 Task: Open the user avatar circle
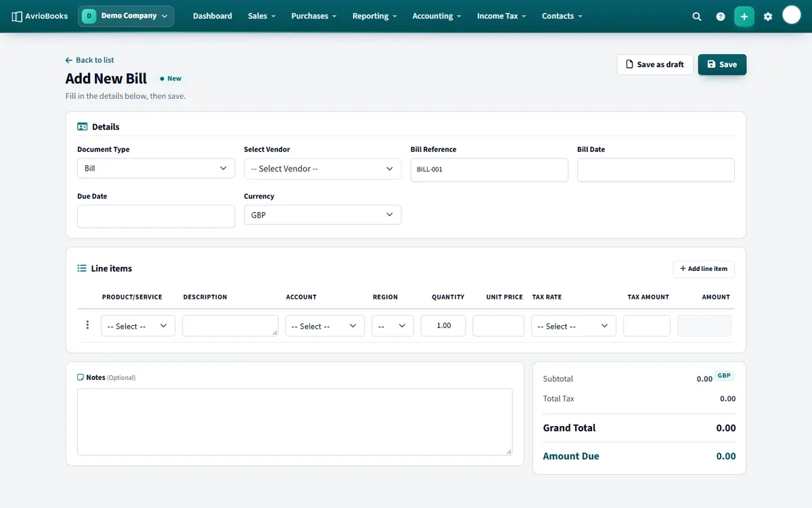(792, 15)
